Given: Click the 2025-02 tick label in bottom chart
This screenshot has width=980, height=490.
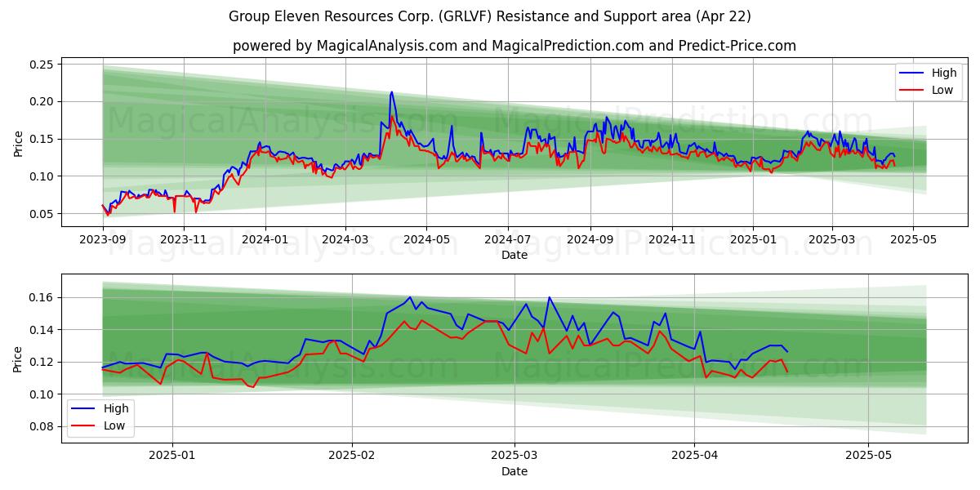Looking at the screenshot, I should [x=353, y=456].
